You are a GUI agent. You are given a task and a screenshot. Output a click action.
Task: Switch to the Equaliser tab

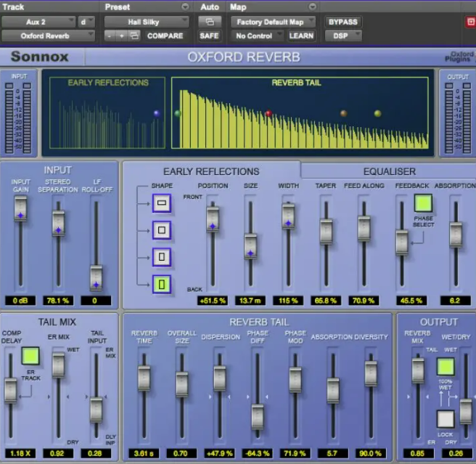click(390, 171)
